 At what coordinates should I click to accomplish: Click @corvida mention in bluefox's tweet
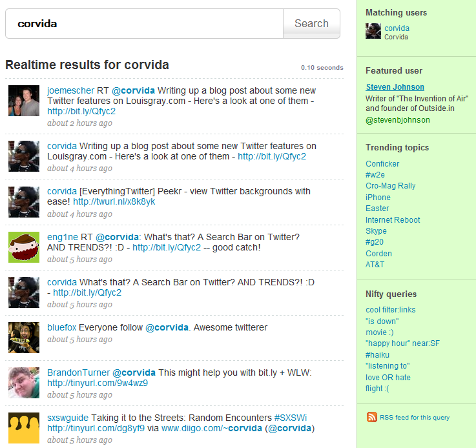click(167, 327)
